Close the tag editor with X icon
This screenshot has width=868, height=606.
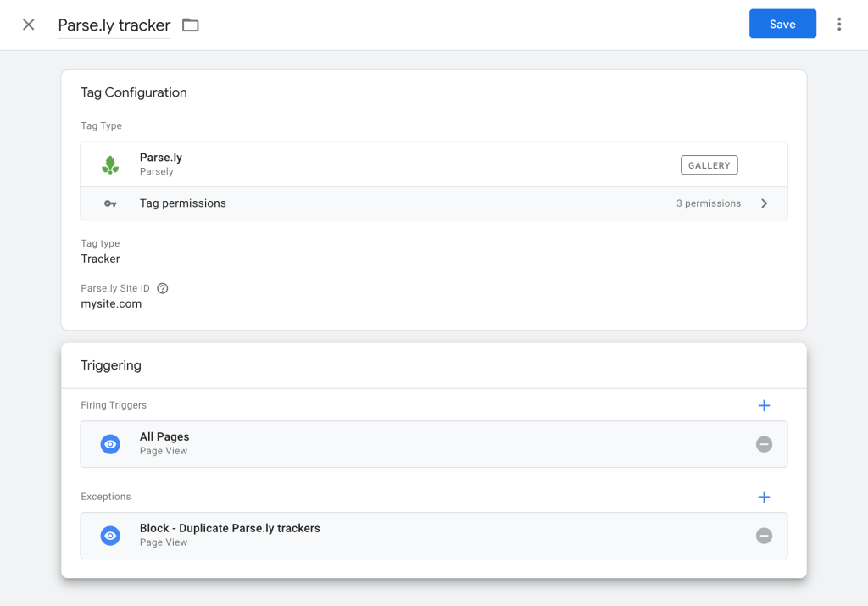pyautogui.click(x=29, y=25)
